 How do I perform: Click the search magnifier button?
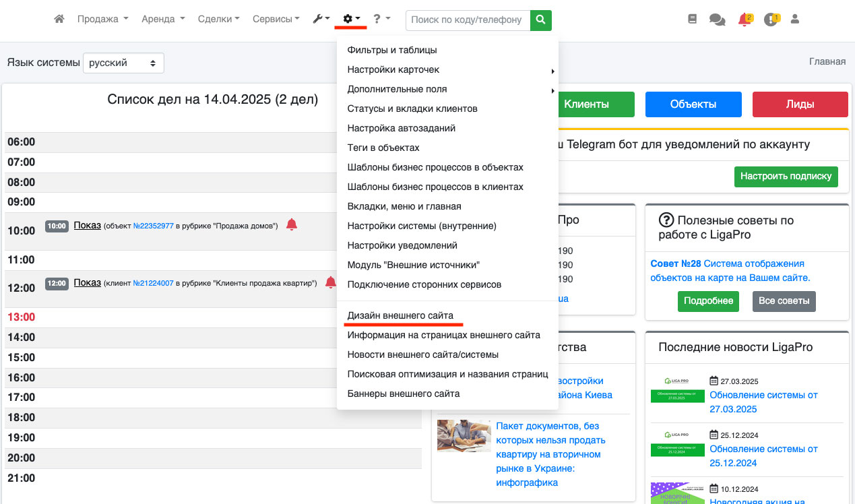(540, 20)
